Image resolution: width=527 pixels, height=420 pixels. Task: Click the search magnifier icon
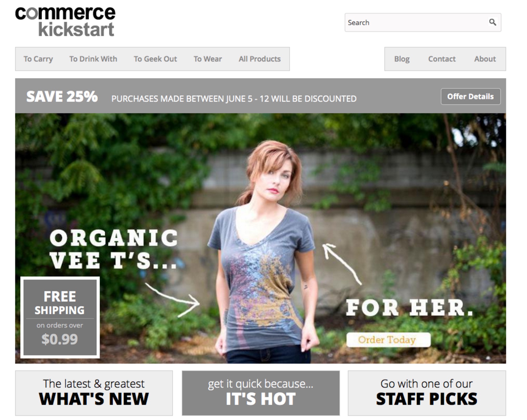492,22
